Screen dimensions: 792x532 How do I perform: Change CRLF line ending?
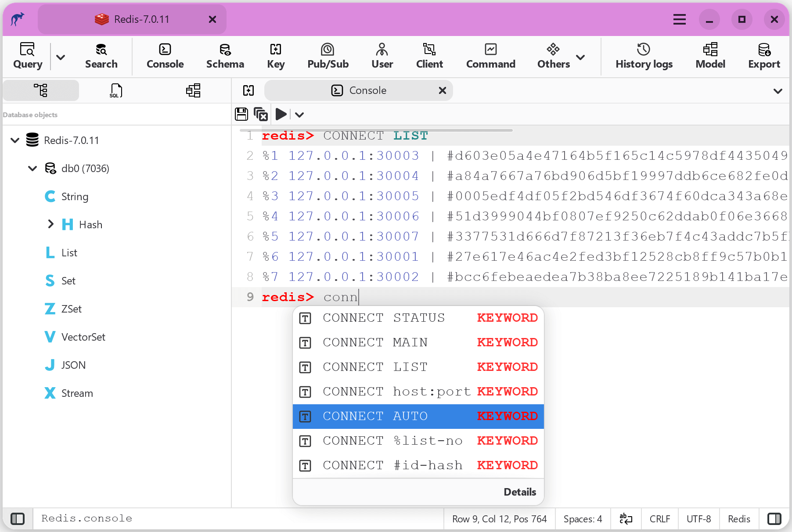[660, 519]
